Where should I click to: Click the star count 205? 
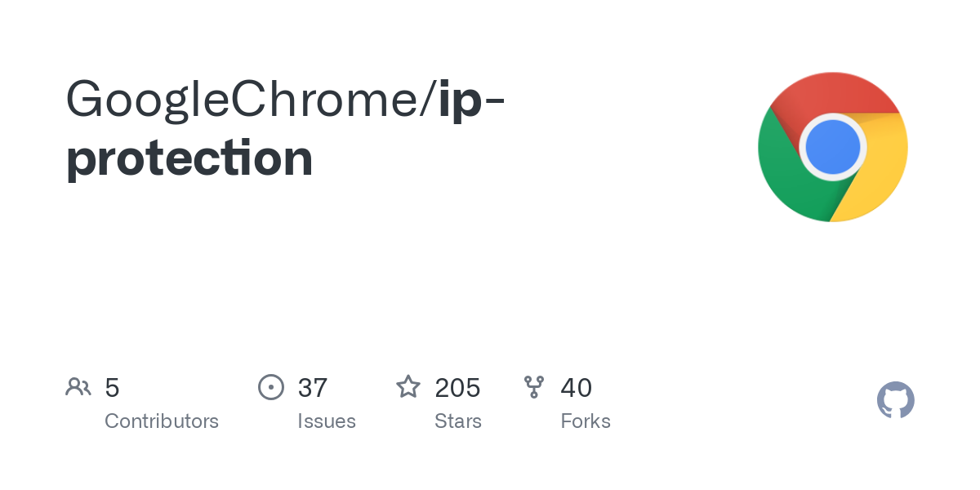[457, 387]
